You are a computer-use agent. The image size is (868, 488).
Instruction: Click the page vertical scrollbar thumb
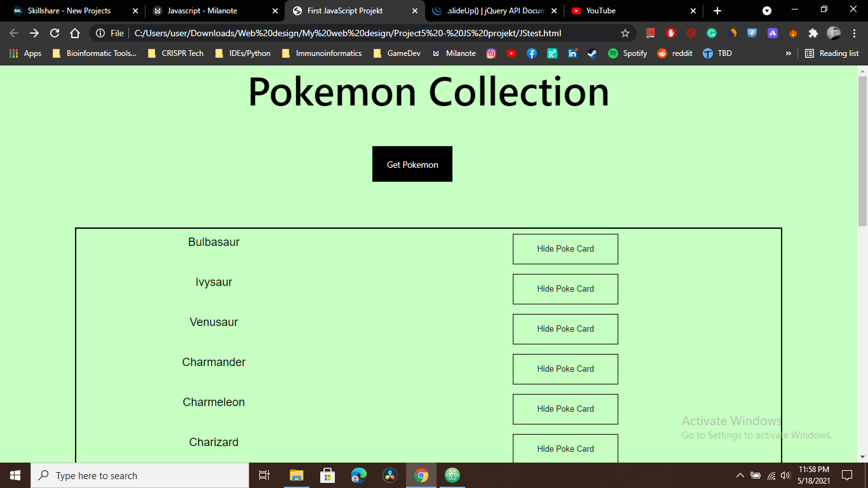(x=862, y=151)
